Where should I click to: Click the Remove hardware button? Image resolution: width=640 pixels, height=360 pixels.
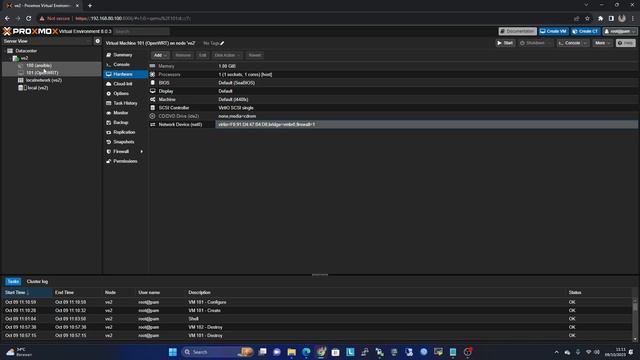[183, 55]
